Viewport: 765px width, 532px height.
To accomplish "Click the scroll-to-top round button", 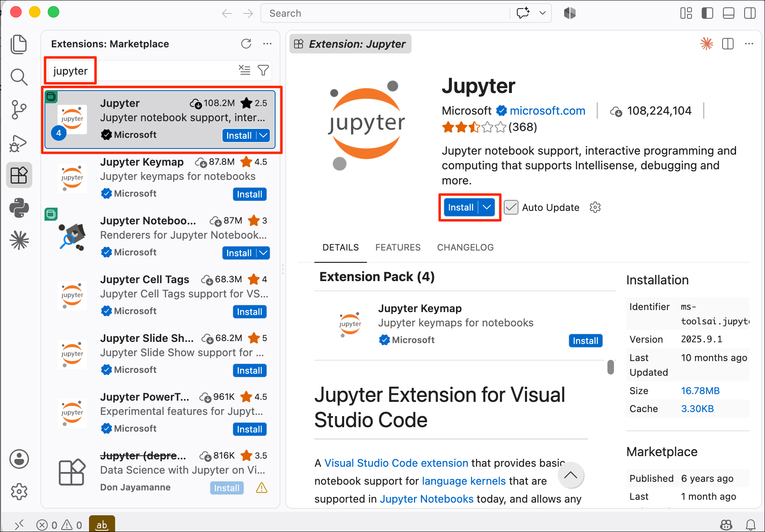I will tap(571, 475).
